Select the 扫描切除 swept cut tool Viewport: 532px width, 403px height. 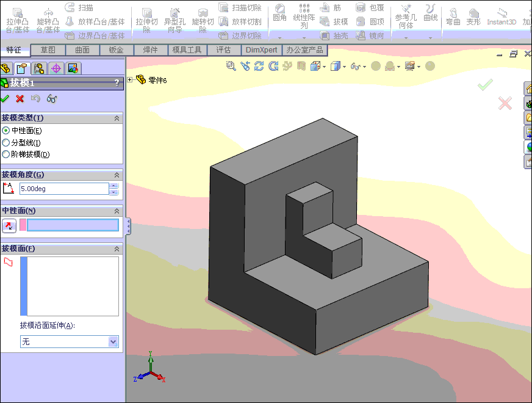240,7
